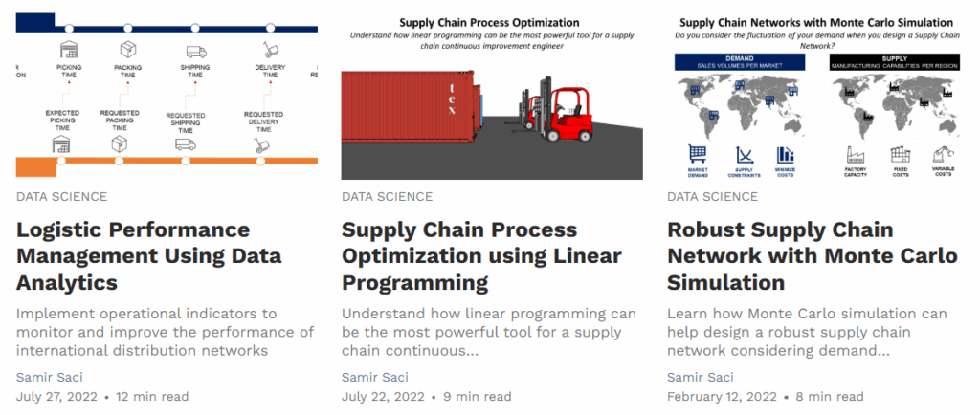Screen dimensions: 980x415
Task: Click the Supply Constraints chart icon
Action: (744, 154)
